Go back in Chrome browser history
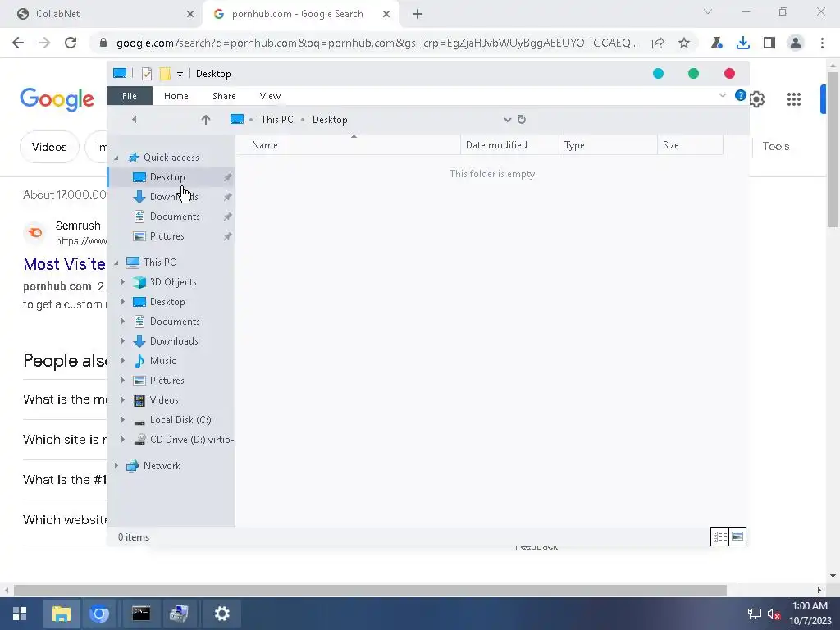Screen dimensions: 840x630 (x=18, y=43)
